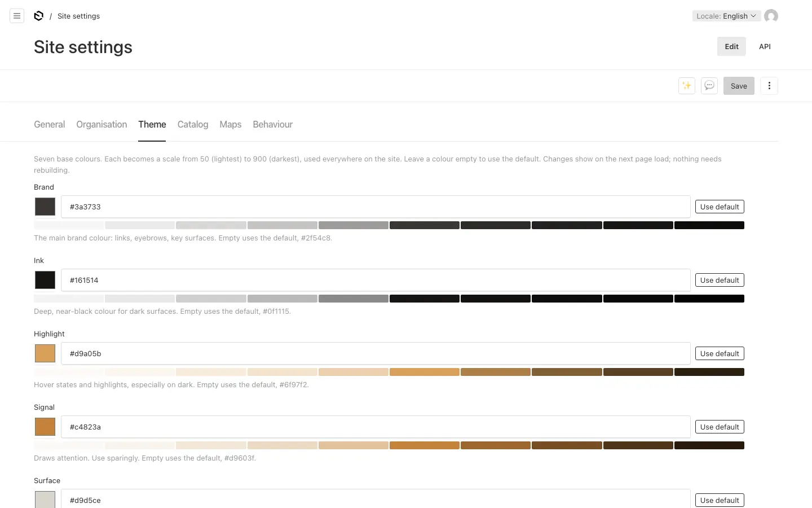Open the Ink colour swatch picker
The height and width of the screenshot is (508, 812).
tap(45, 280)
